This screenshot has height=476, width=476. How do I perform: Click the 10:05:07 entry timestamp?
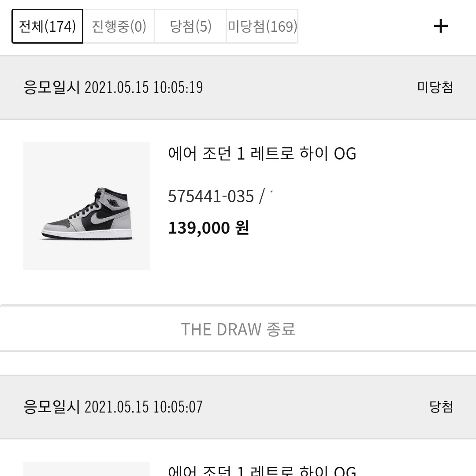[178, 406]
